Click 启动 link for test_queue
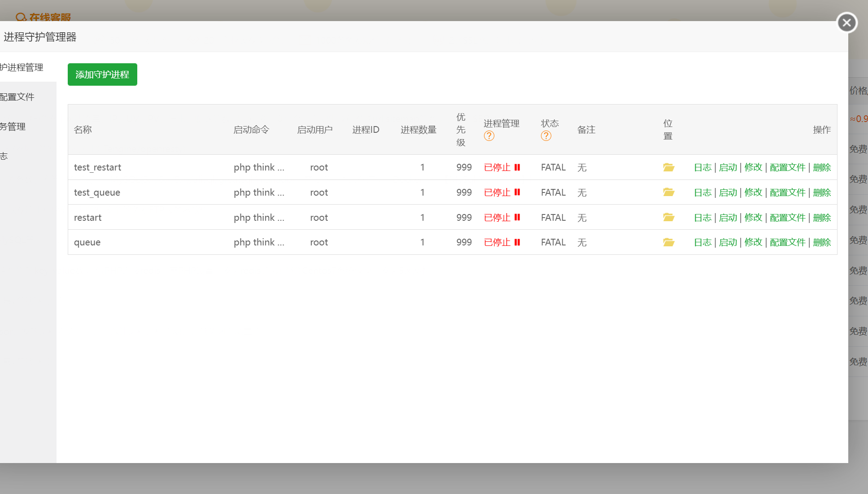 click(x=728, y=192)
